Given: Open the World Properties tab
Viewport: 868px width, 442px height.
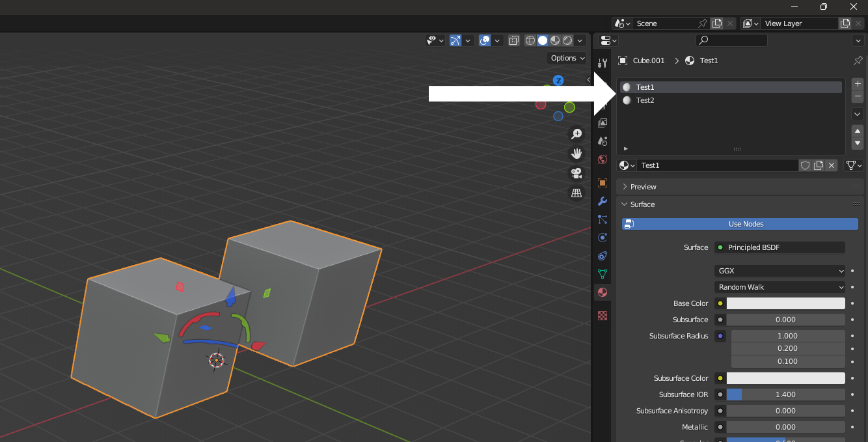Looking at the screenshot, I should pyautogui.click(x=602, y=159).
